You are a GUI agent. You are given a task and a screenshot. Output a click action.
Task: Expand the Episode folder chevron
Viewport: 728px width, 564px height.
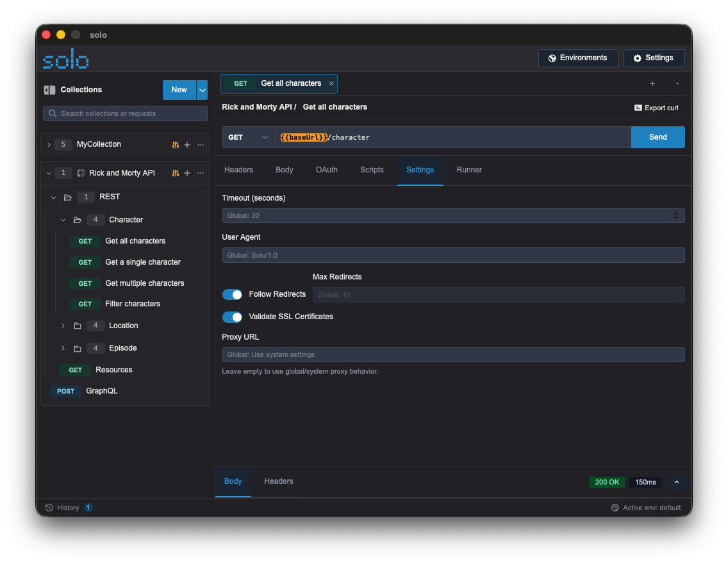63,348
